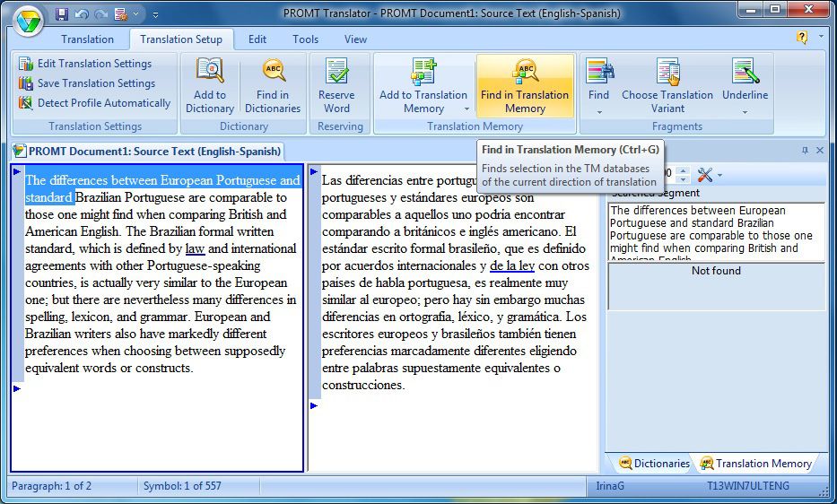The height and width of the screenshot is (504, 837).
Task: Click the IrinaG status bar entry
Action: pyautogui.click(x=610, y=486)
